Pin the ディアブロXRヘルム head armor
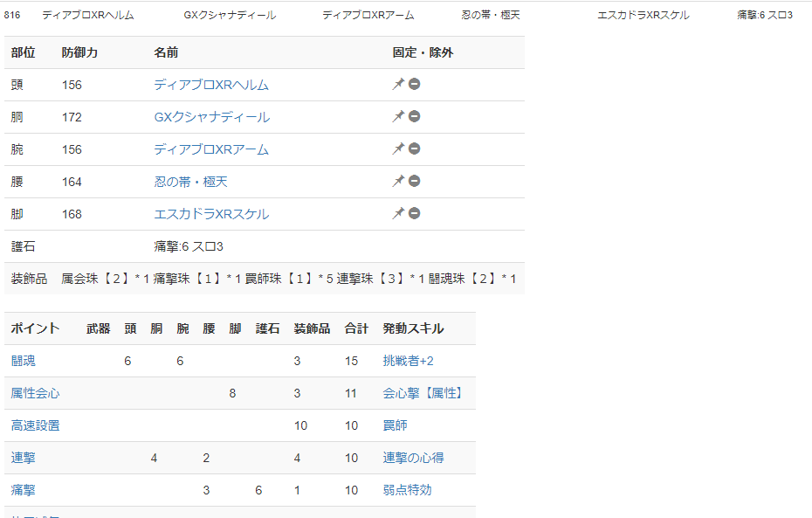 [x=398, y=84]
